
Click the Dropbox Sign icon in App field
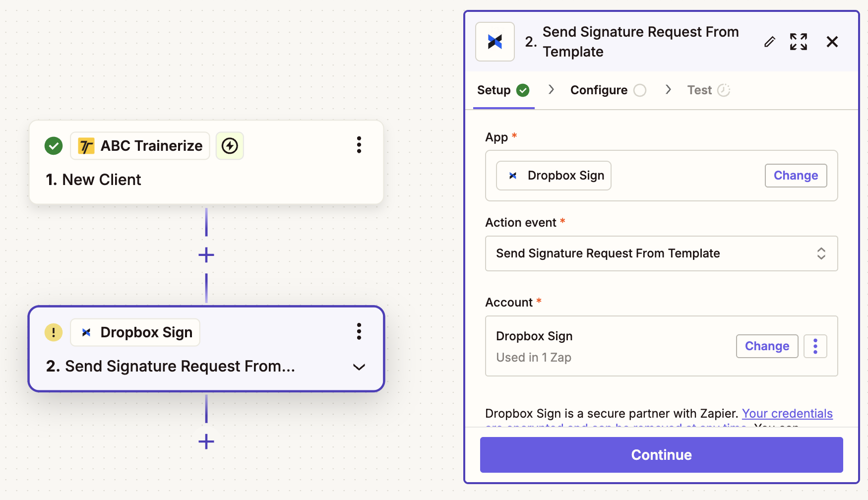pos(513,176)
